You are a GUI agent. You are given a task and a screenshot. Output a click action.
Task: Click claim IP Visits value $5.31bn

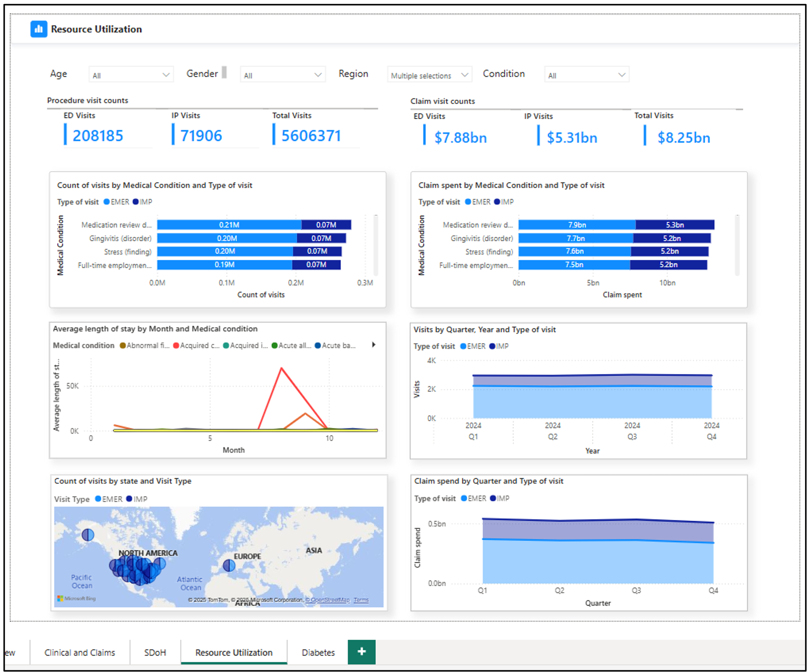click(572, 138)
